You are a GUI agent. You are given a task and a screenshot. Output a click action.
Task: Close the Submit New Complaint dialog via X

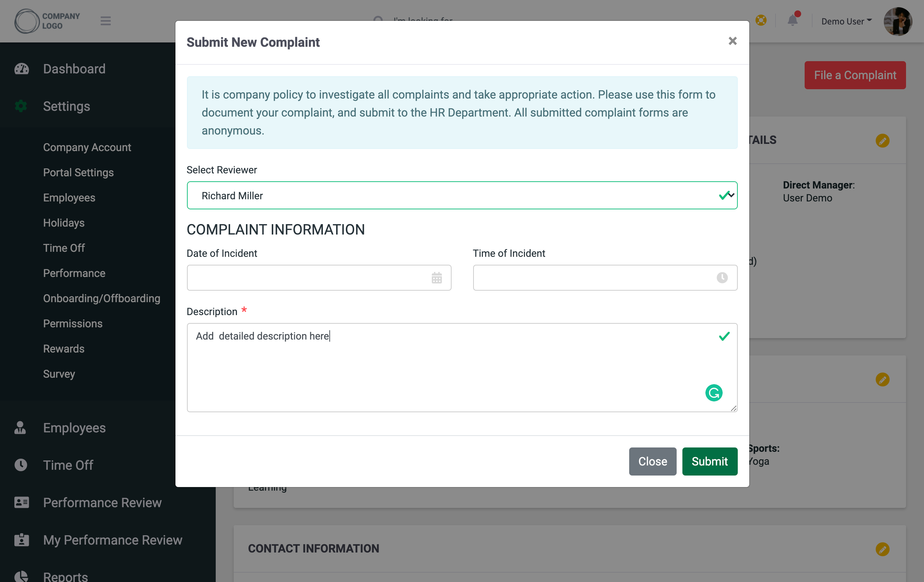tap(732, 41)
